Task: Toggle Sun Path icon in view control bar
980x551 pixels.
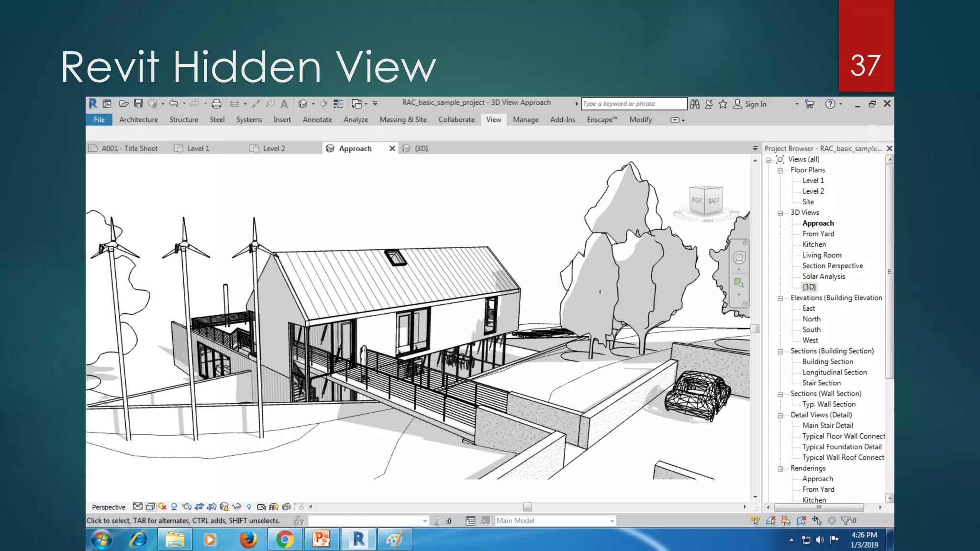Action: click(x=162, y=507)
